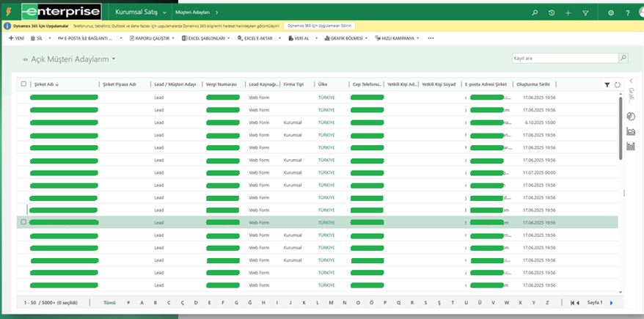Screen dimensions: 644x319
Task: Click the grid vertical scrollbar thumb
Action: [x=621, y=128]
